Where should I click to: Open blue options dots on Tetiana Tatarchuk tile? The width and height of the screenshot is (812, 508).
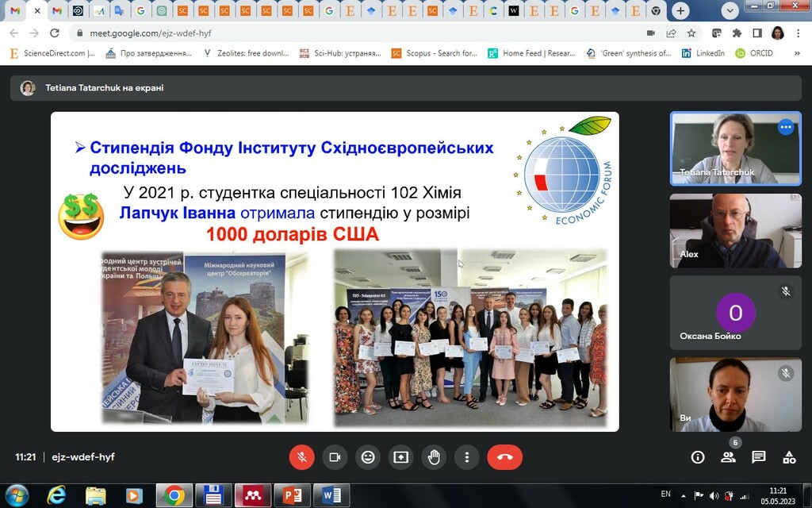tap(786, 127)
